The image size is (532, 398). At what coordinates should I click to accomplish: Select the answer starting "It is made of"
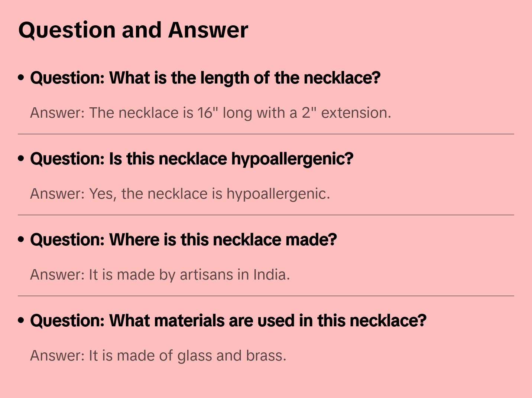pyautogui.click(x=158, y=356)
